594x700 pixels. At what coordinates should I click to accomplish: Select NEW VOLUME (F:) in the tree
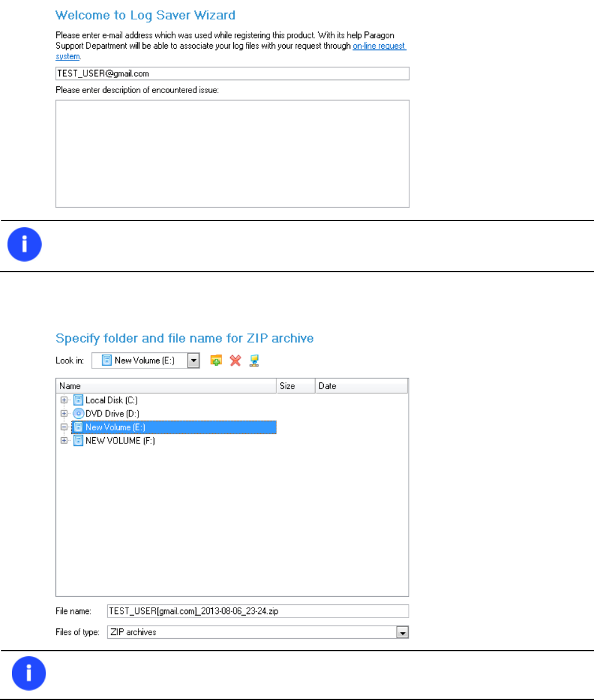[120, 441]
